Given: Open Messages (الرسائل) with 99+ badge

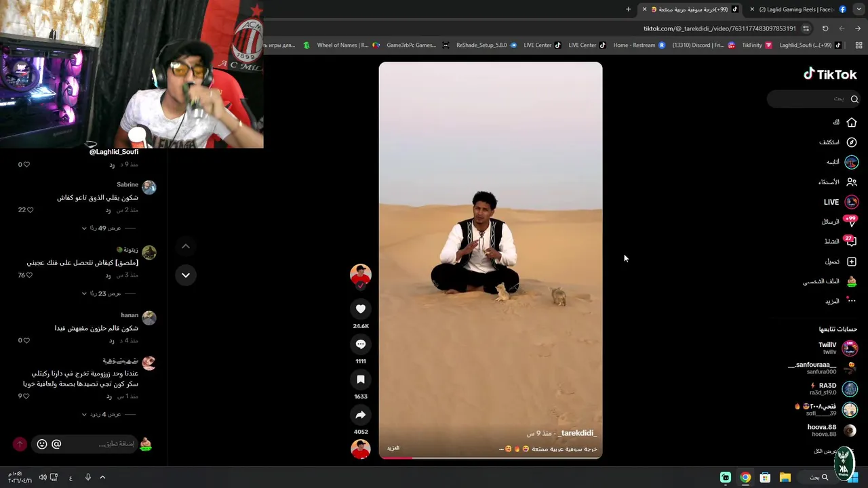Looking at the screenshot, I should click(840, 222).
